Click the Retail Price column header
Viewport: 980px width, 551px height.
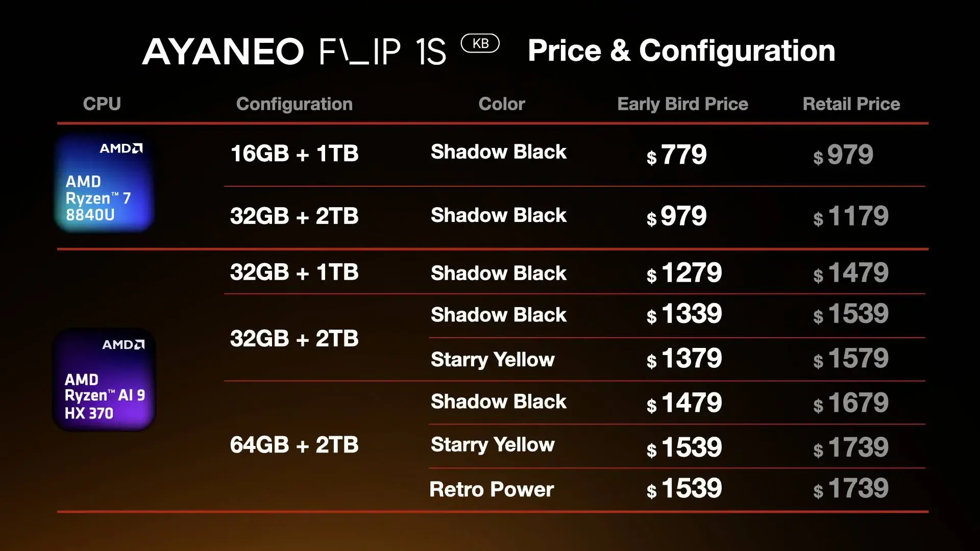851,104
